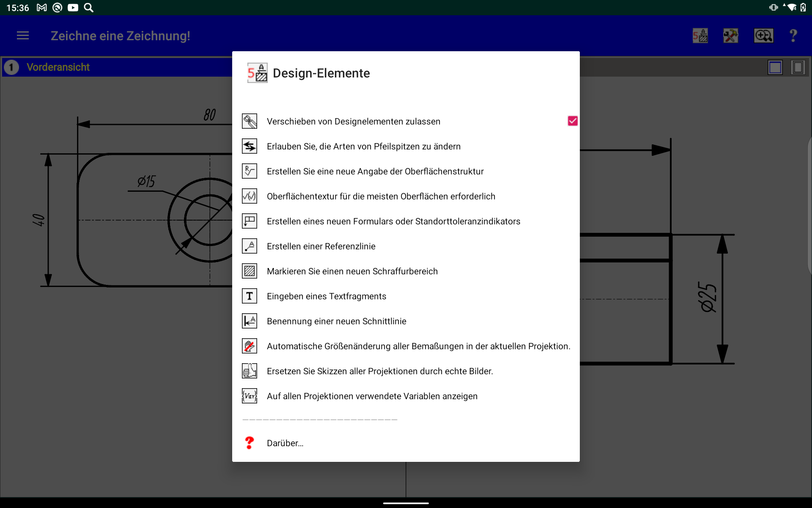Select the hatch area icon

[250, 271]
